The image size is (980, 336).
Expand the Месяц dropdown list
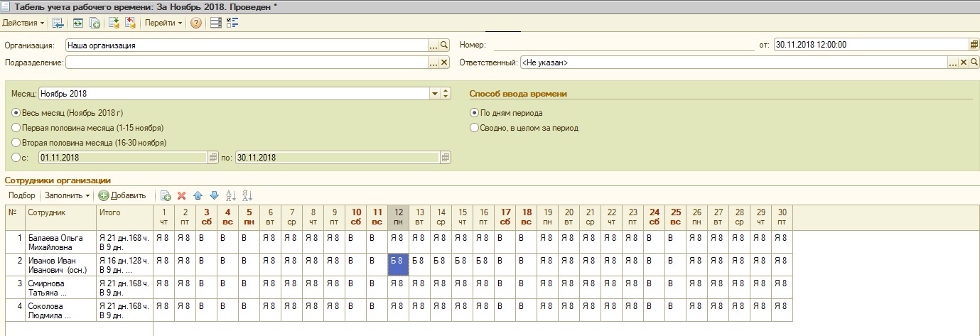click(434, 93)
